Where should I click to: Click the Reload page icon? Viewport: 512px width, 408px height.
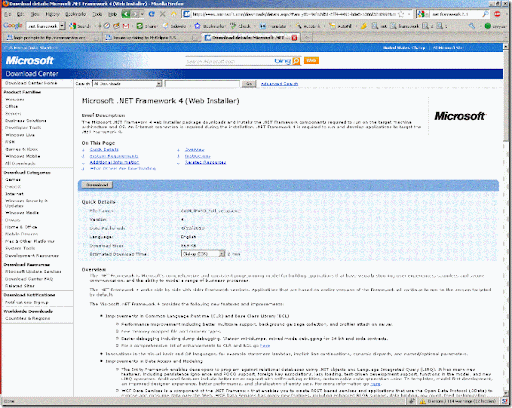point(152,14)
